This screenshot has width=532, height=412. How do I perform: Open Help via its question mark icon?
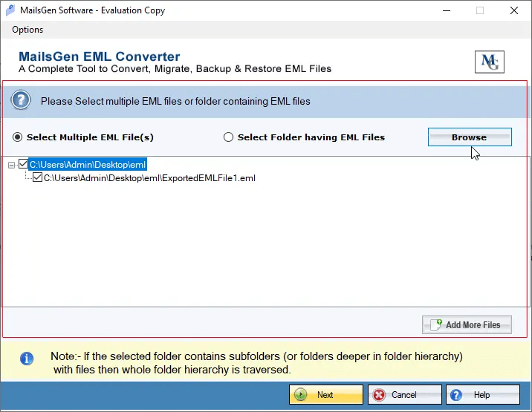[x=456, y=395]
